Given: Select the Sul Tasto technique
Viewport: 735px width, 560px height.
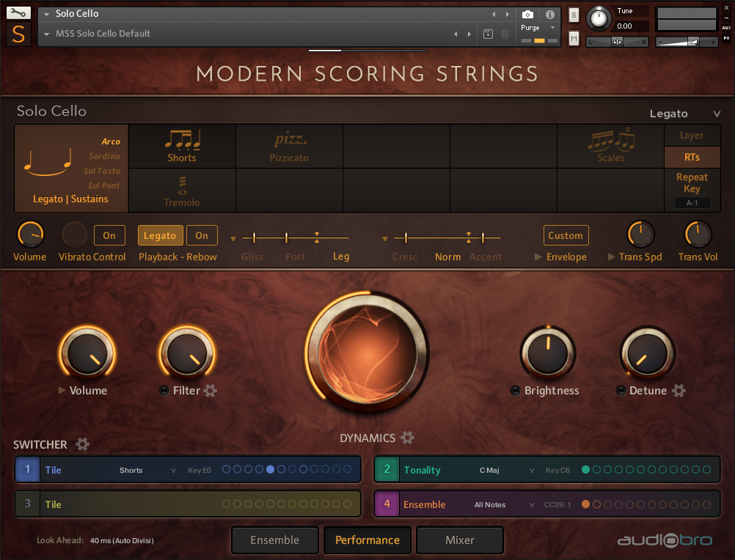Looking at the screenshot, I should 102,171.
